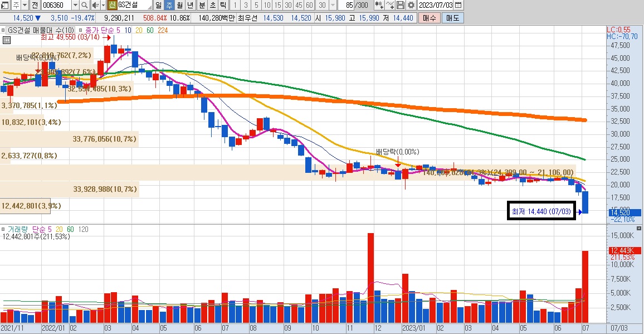Image resolution: width=644 pixels, height=334 pixels.
Task: Open the calendar date picker icon
Action: pos(458,5)
